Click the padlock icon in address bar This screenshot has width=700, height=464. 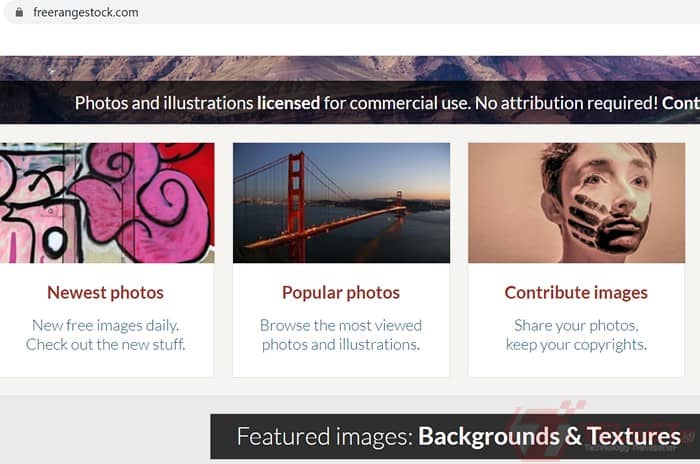point(17,13)
